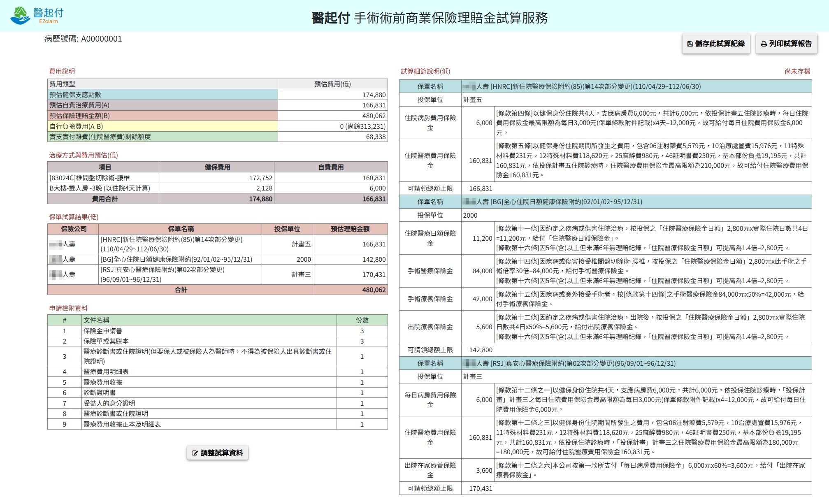Select document row 受益人的身分證明
This screenshot has height=504, width=829.
(x=217, y=403)
